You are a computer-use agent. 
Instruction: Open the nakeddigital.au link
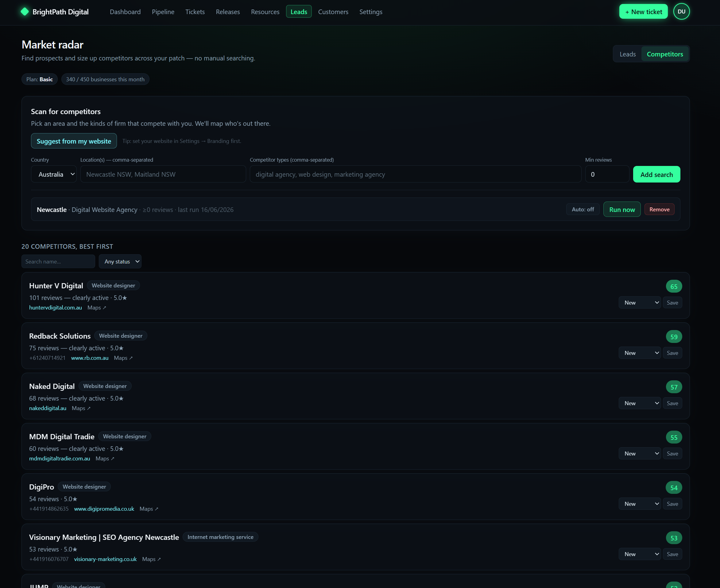click(48, 408)
